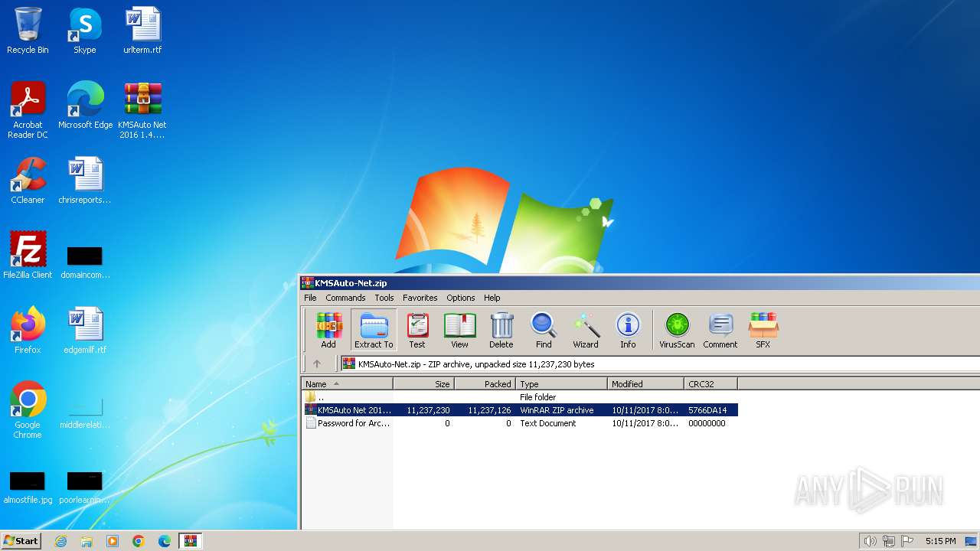Select the Password for Arc... text file

[x=521, y=422]
